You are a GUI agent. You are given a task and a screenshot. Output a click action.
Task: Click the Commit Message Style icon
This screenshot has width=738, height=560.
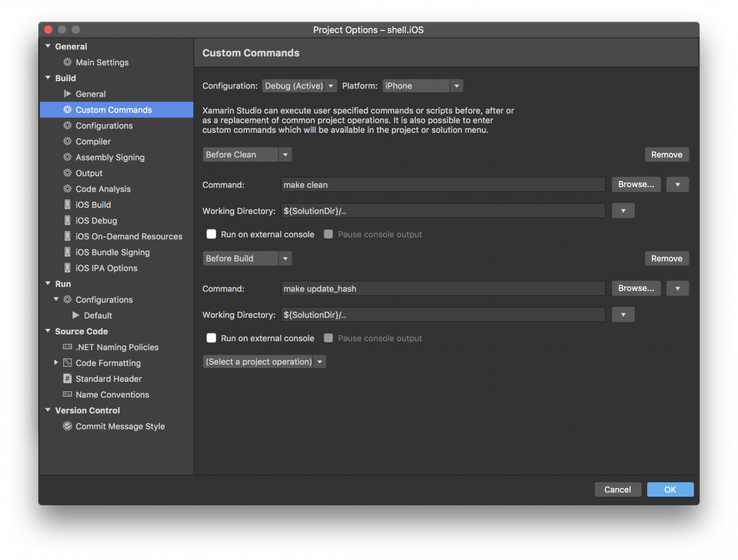(67, 426)
